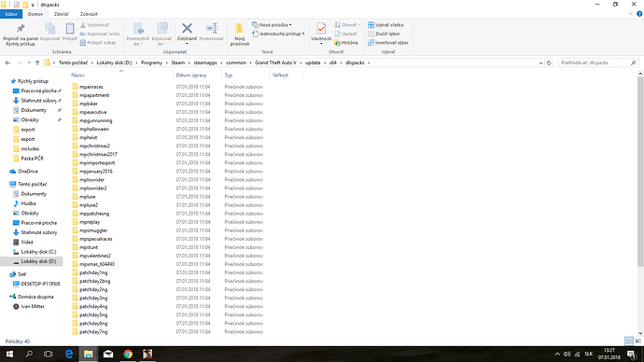The height and width of the screenshot is (362, 644).
Task: Select the mpairraces folder
Action: tap(91, 87)
